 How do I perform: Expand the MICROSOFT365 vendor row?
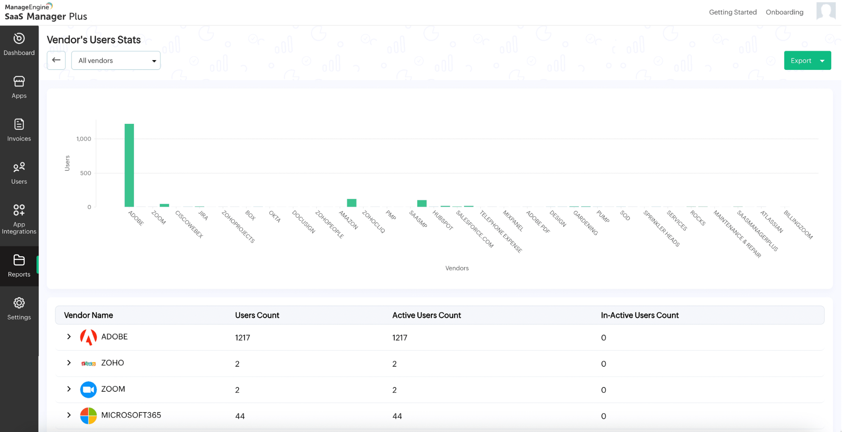69,415
